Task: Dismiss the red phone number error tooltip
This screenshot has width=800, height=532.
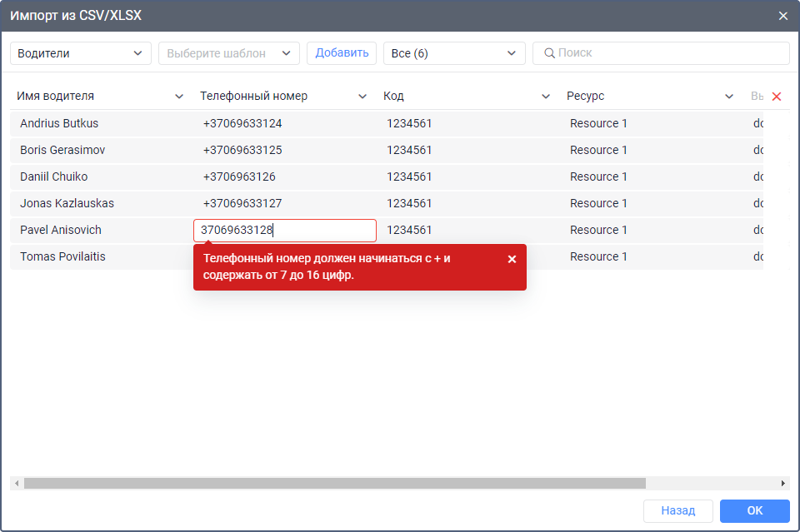Action: click(512, 259)
